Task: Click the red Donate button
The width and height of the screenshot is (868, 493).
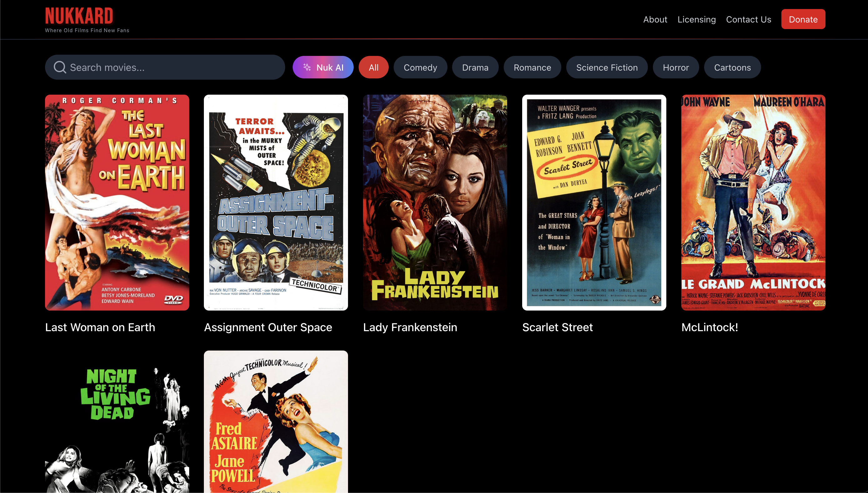Action: [803, 19]
